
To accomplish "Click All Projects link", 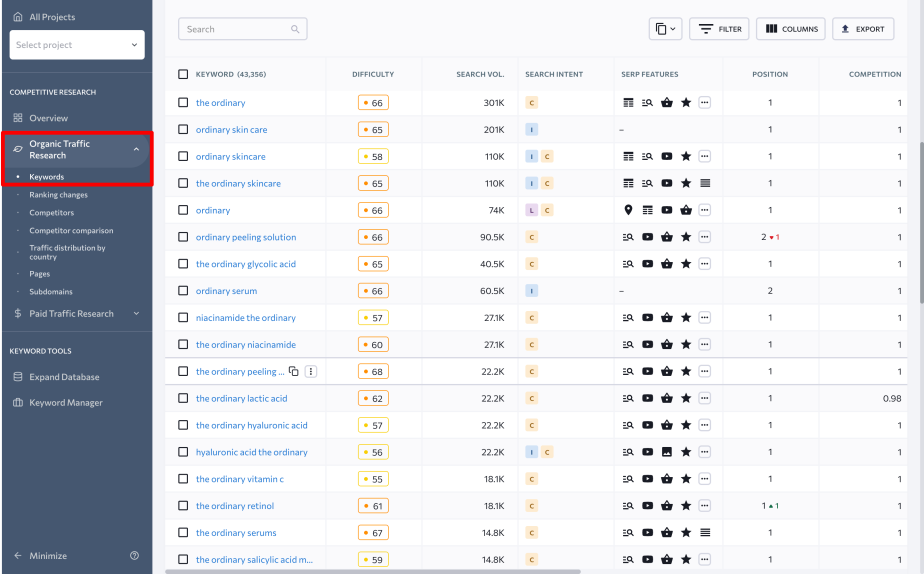I will (52, 17).
